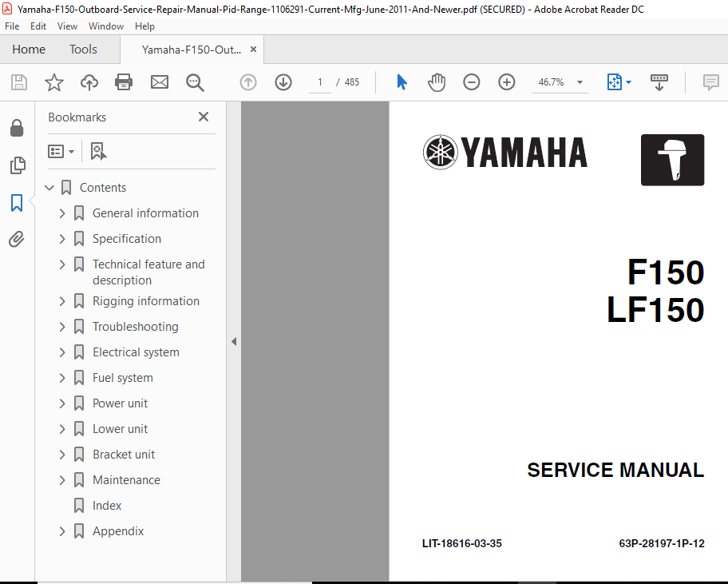Go to previous page arrow
Screen dimensions: 728x584
pos(248,82)
